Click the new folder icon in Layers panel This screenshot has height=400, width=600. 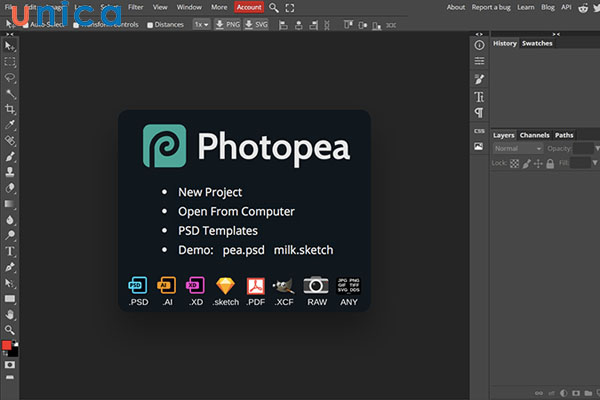click(x=588, y=393)
